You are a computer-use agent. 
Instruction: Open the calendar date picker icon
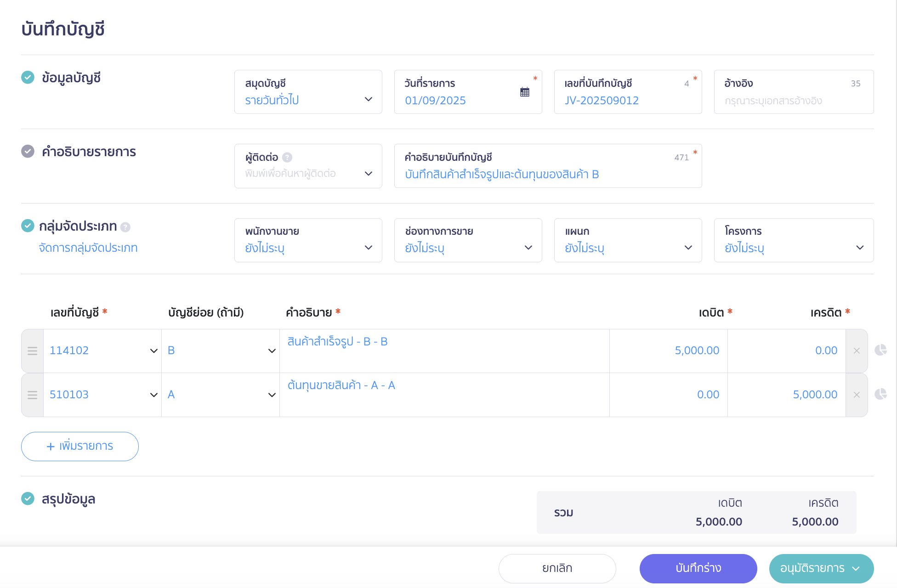tap(525, 92)
